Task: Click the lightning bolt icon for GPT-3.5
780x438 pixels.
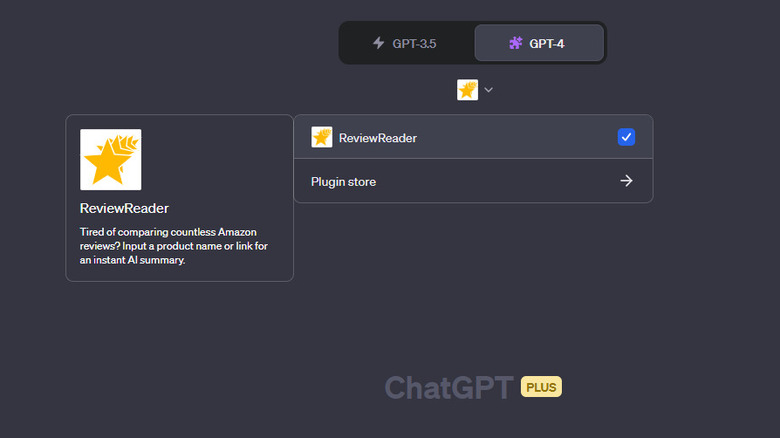Action: [378, 43]
